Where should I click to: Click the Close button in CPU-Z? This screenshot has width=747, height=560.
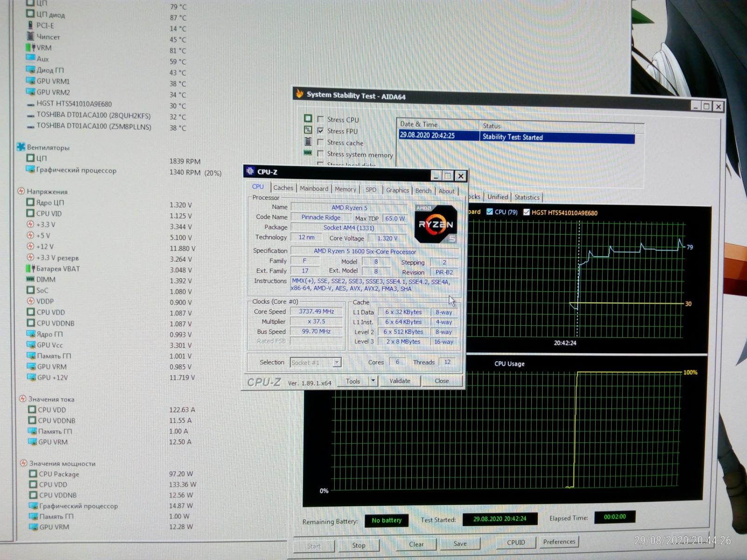pos(442,381)
